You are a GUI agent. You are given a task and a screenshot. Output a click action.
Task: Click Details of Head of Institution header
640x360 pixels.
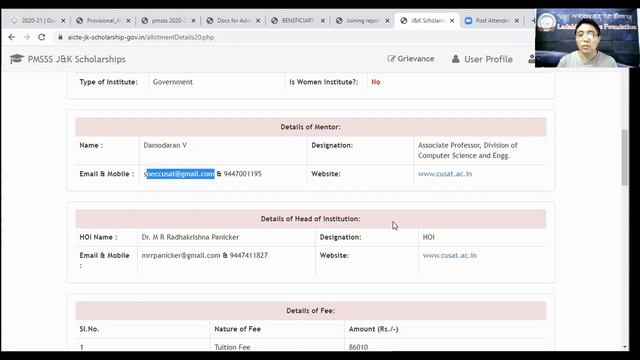coord(311,219)
